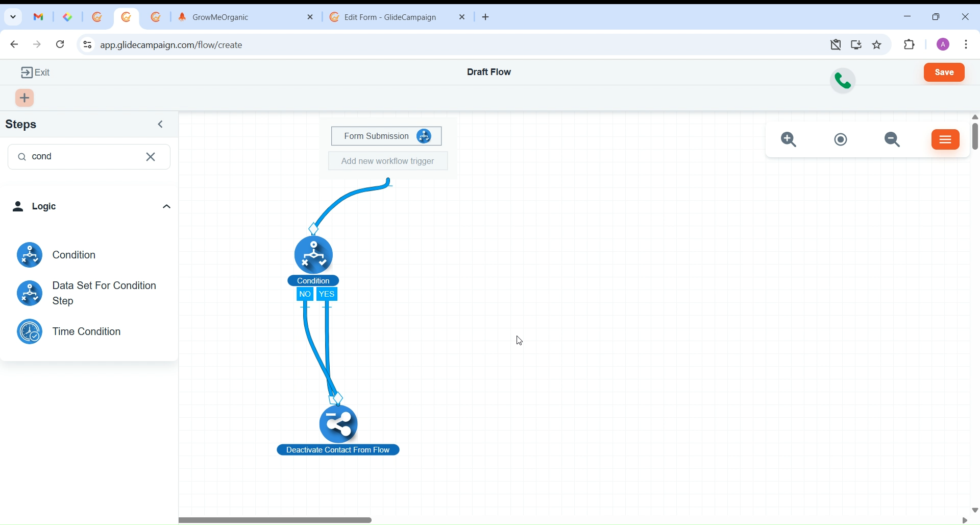Click the orange plus add icon
The height and width of the screenshot is (525, 980).
pos(25,98)
